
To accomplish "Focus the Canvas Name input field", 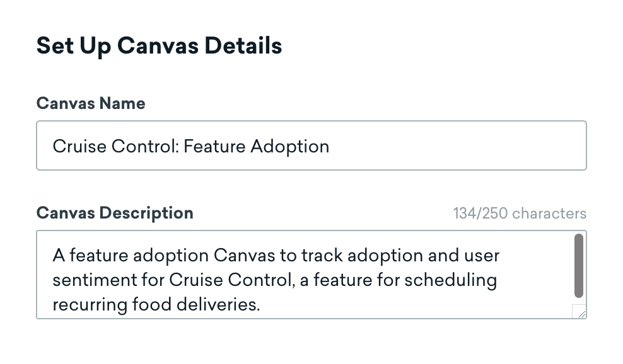I will [x=441, y=146].
